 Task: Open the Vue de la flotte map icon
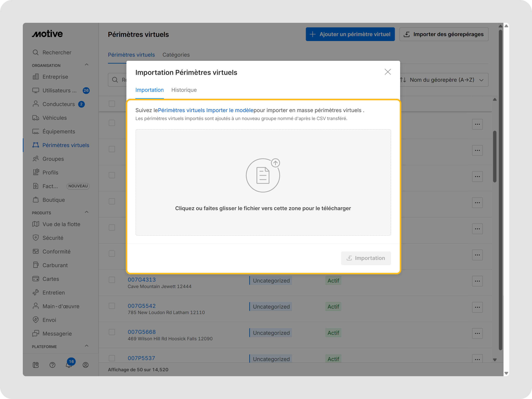36,224
